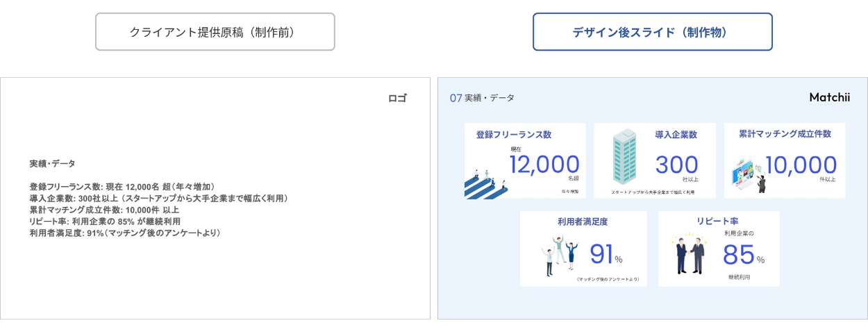Click the 300 figure
Screen dimensions: 868x332
(x=676, y=165)
